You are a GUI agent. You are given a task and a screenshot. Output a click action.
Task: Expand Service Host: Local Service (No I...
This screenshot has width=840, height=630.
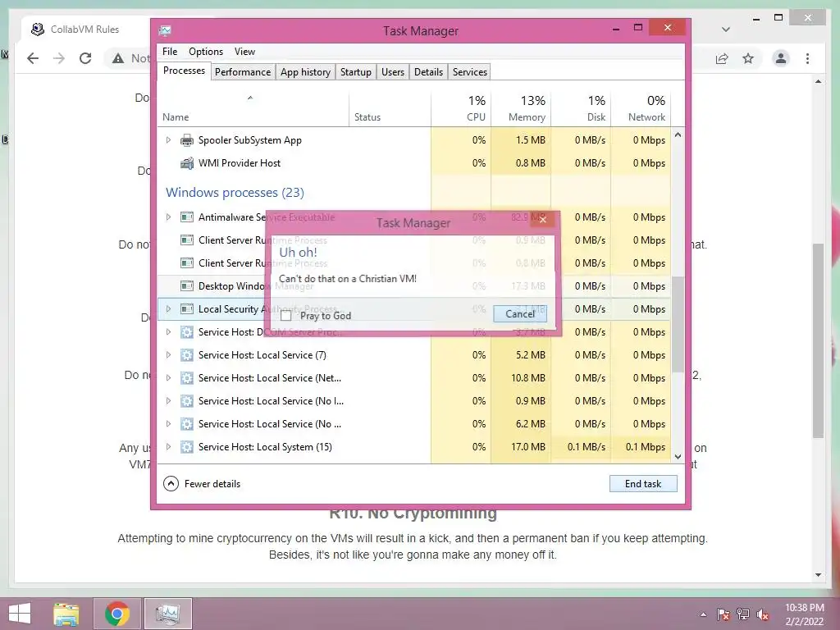pyautogui.click(x=168, y=401)
